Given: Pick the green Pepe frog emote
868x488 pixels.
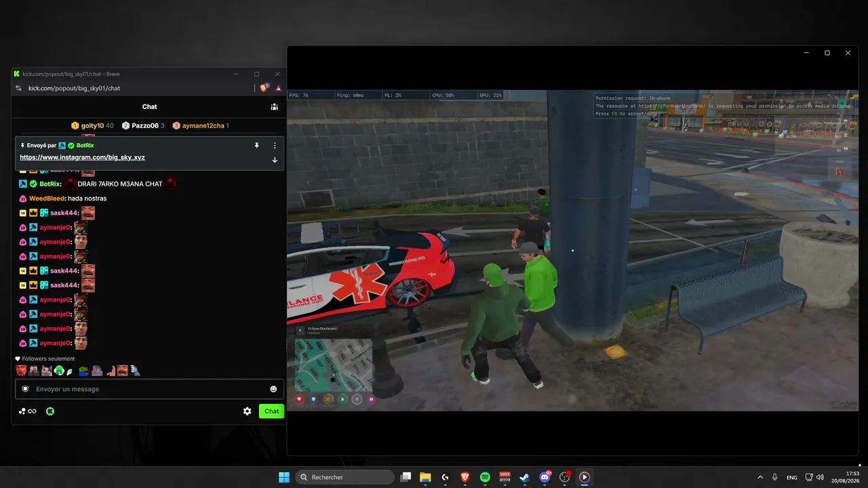Looking at the screenshot, I should tap(83, 371).
